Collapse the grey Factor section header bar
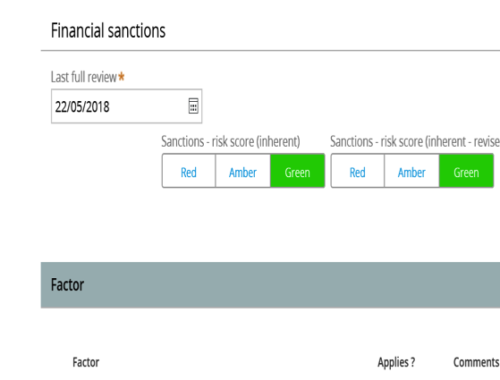This screenshot has width=500, height=380. coord(270,285)
